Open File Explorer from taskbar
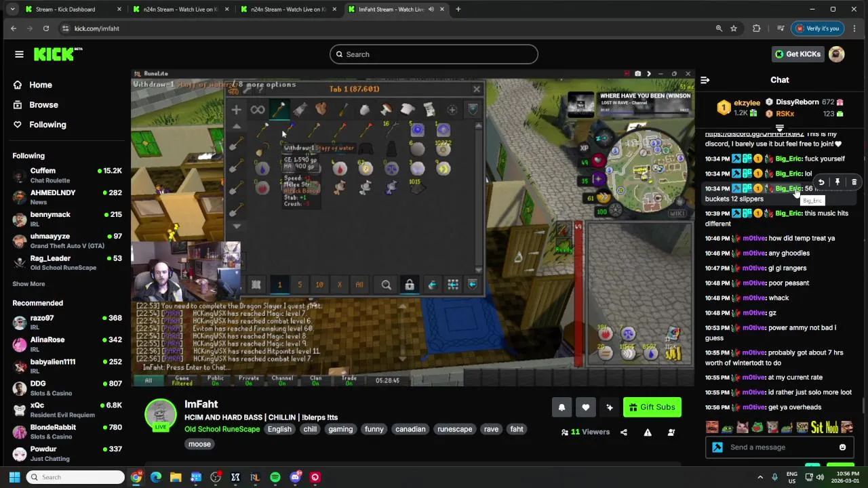Image resolution: width=868 pixels, height=488 pixels. (x=176, y=477)
